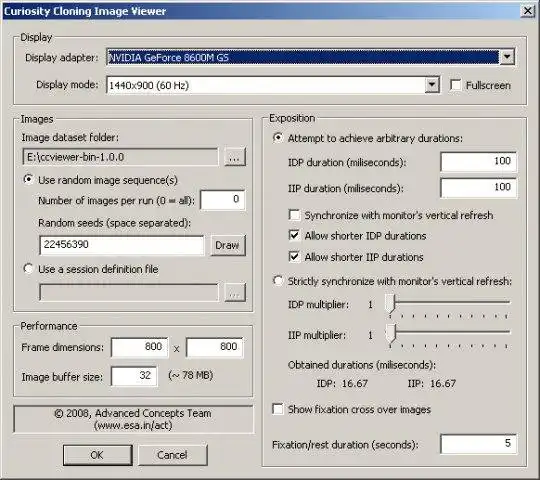Click the image dataset folder path field
This screenshot has width=540, height=480.
pyautogui.click(x=120, y=157)
